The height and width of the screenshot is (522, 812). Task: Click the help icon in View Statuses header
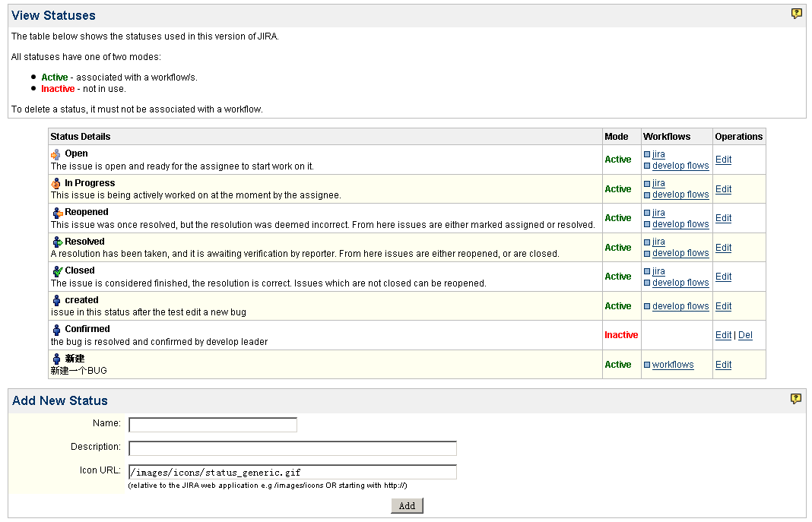tap(796, 14)
